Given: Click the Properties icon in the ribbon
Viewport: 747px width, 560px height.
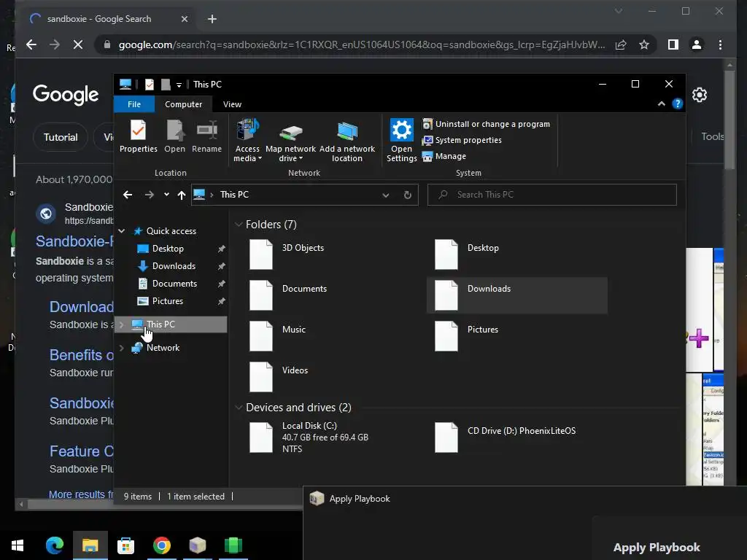Looking at the screenshot, I should pyautogui.click(x=138, y=136).
